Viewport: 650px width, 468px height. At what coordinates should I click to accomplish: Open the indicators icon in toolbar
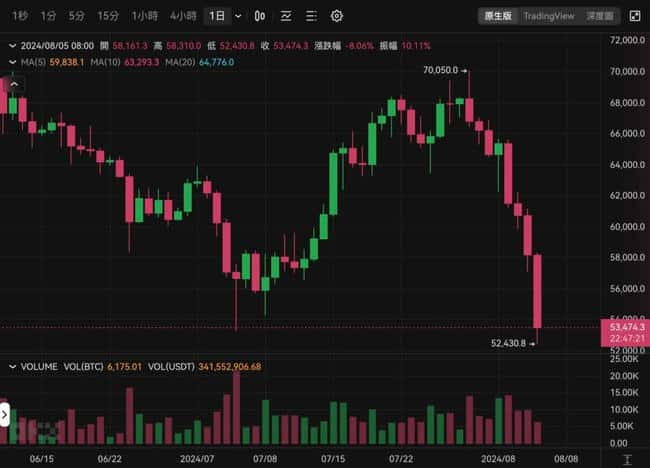[286, 16]
